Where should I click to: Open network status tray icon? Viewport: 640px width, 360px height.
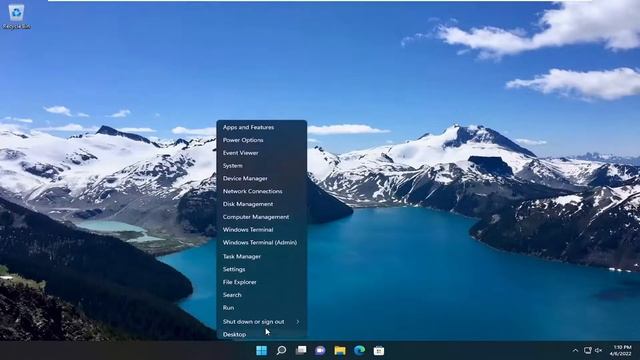point(587,351)
